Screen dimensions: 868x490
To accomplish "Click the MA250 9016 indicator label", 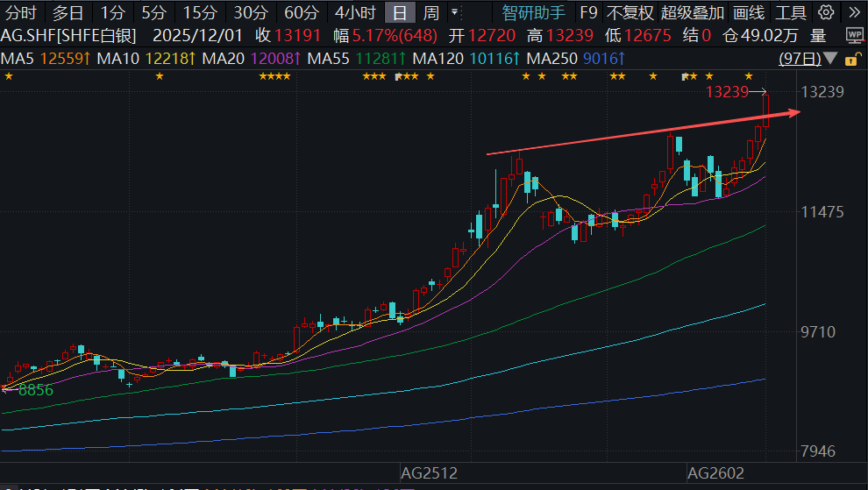I will [576, 58].
